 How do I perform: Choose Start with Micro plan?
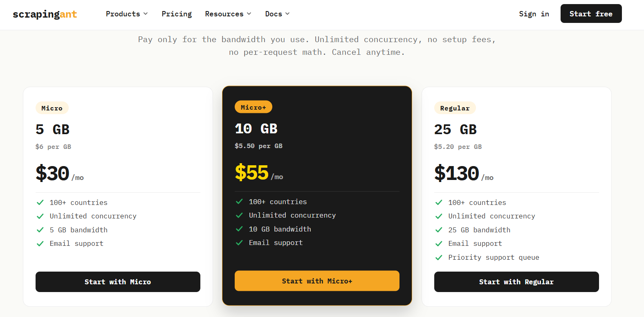[118, 282]
